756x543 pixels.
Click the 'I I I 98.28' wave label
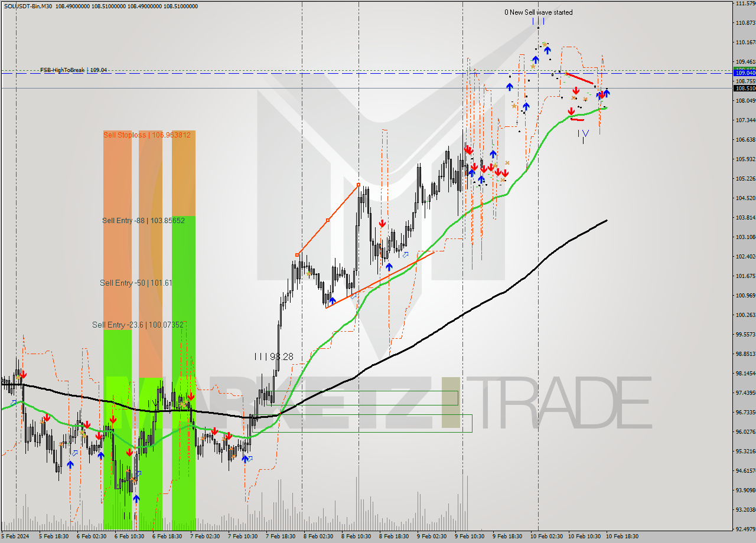pos(273,356)
